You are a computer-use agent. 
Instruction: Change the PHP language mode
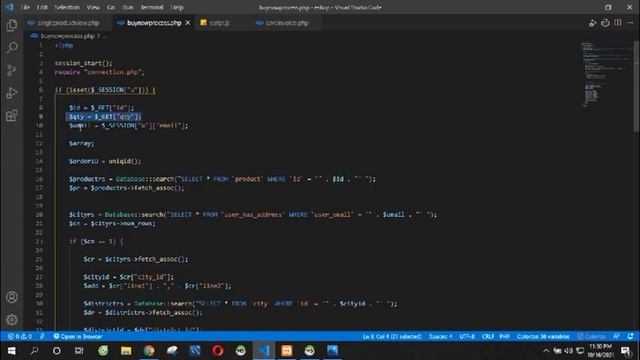504,336
